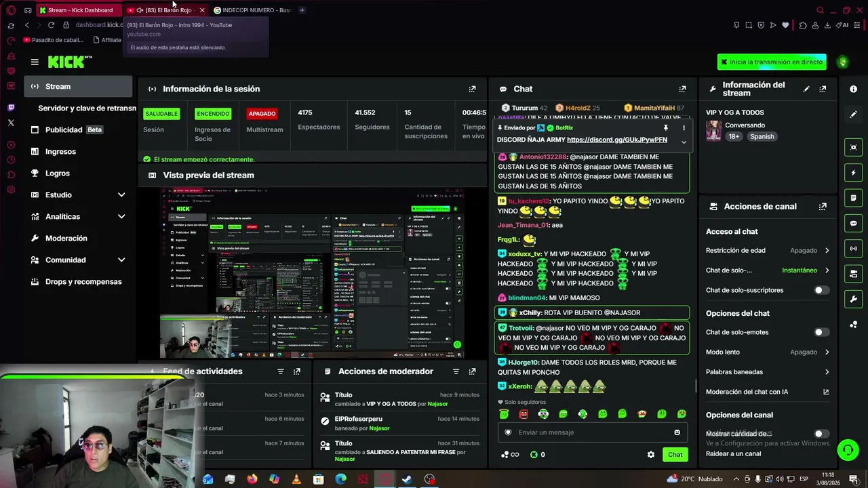Expand the Analíticas sidebar section
This screenshot has height=488, width=868.
click(x=121, y=217)
